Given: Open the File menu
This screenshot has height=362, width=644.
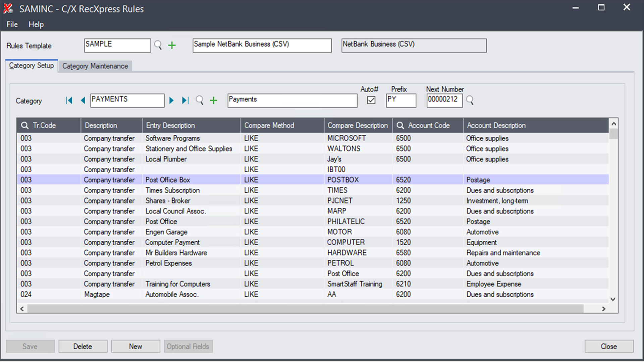Looking at the screenshot, I should pos(12,24).
